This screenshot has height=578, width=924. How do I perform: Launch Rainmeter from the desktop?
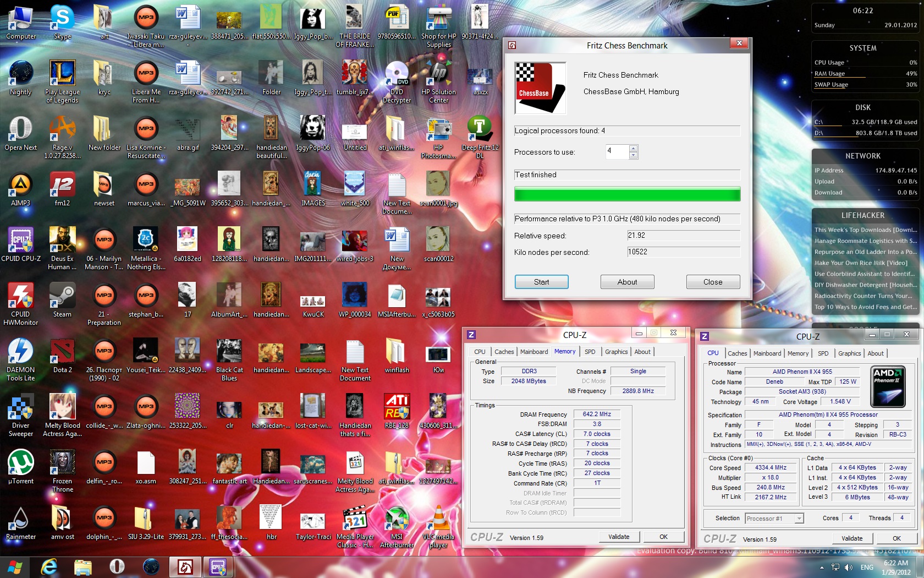tap(21, 522)
